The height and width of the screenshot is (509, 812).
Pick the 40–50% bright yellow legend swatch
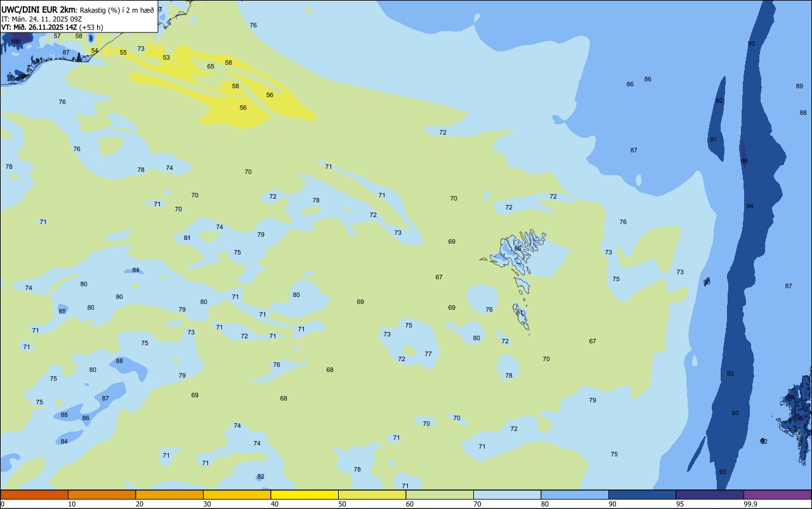click(x=304, y=494)
